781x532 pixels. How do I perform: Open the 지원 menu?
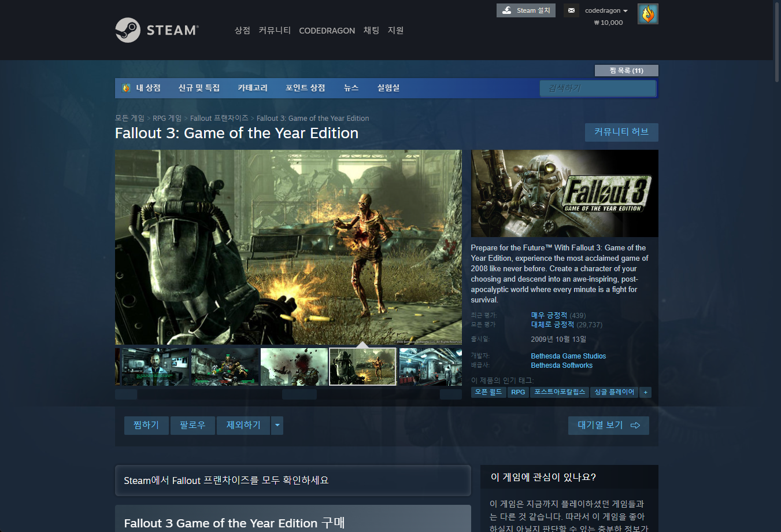click(x=395, y=31)
